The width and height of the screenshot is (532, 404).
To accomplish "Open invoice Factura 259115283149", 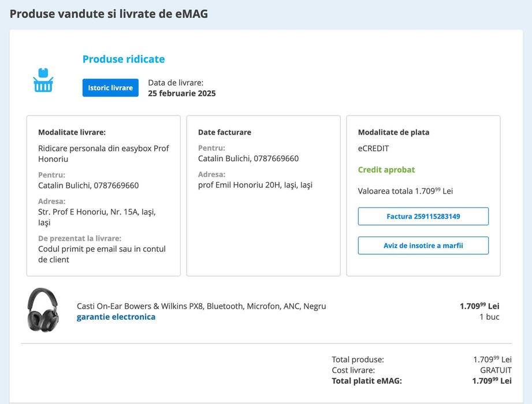I will pos(423,216).
